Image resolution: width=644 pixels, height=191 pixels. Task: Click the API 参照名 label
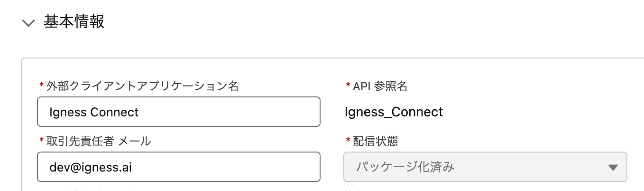[380, 86]
